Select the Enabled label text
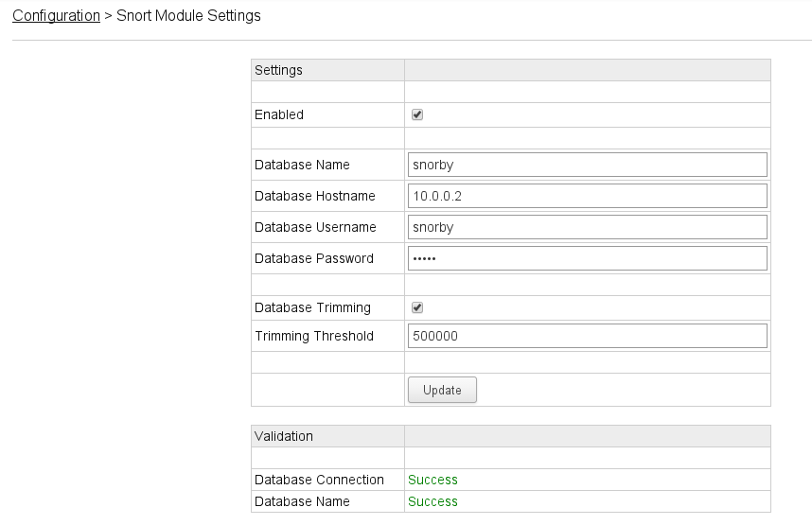812x525 pixels. point(279,114)
